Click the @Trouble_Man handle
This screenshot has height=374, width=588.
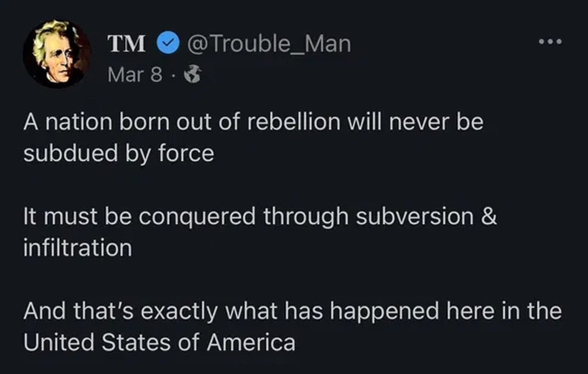[x=269, y=44]
